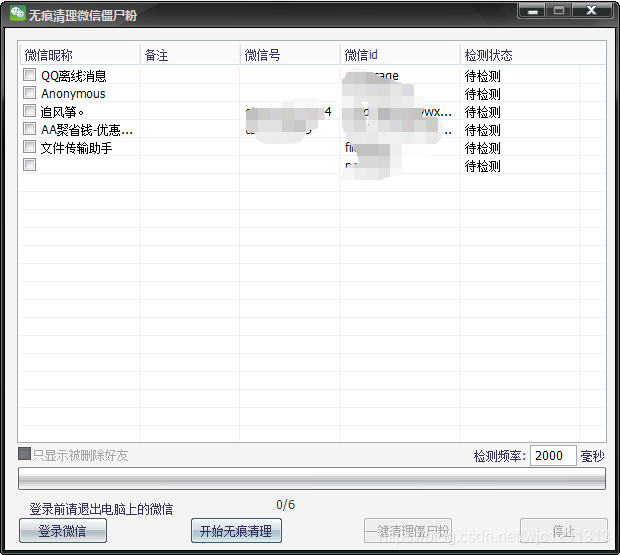The width and height of the screenshot is (620, 555).
Task: Click the 微信id column header
Action: 400,55
